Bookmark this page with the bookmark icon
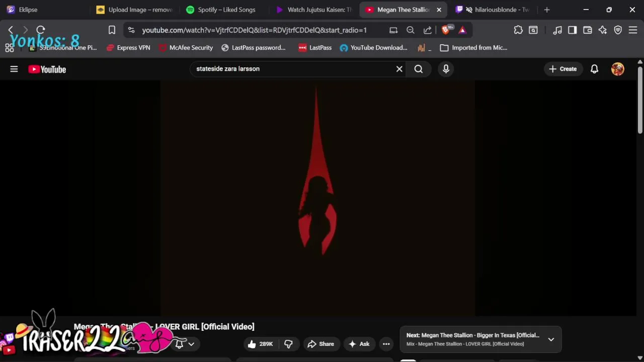The width and height of the screenshot is (644, 362). (x=112, y=30)
